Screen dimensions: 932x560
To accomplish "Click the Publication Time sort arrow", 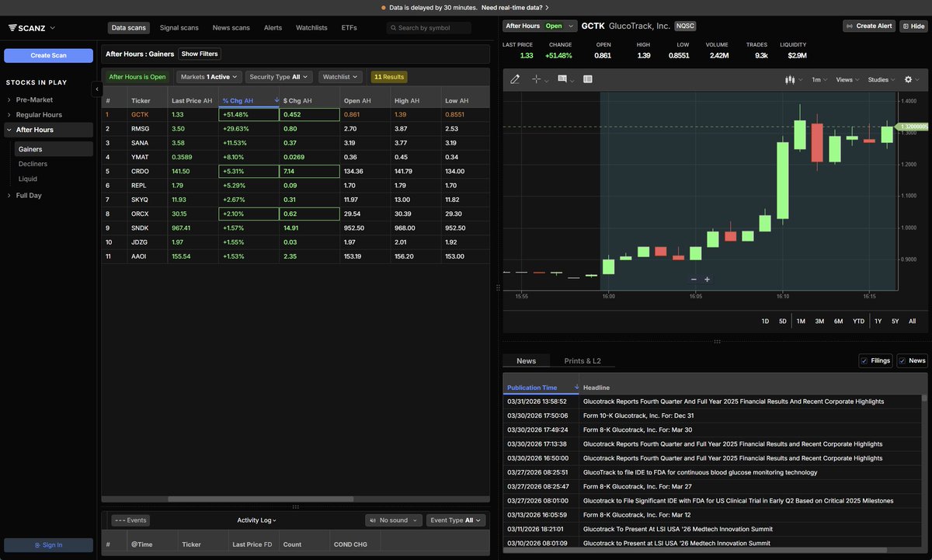I will [x=576, y=387].
